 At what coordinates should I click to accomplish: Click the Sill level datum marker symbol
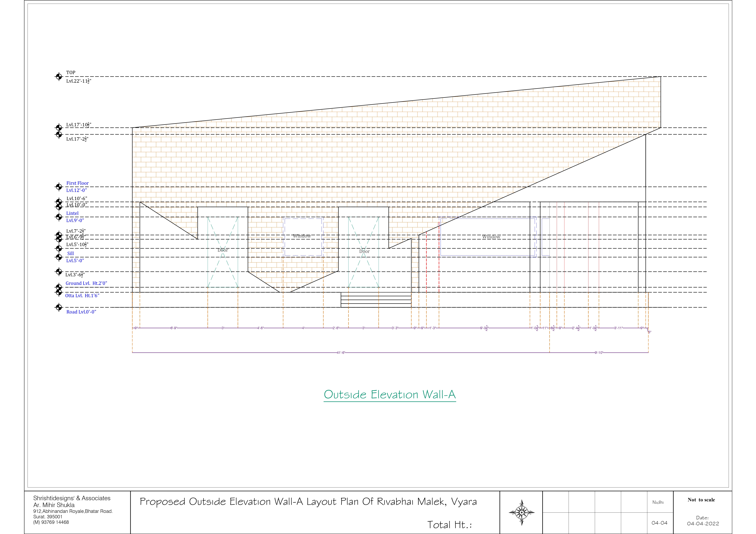(x=59, y=257)
